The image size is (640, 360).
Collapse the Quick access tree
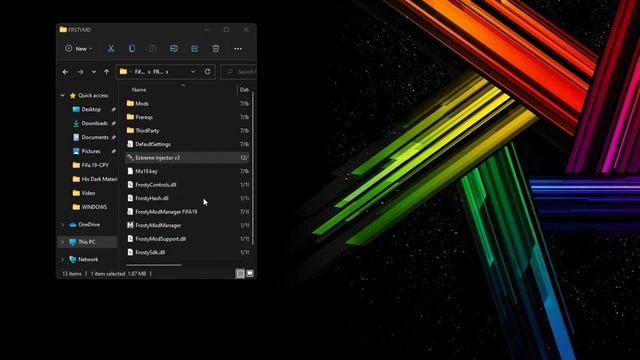62,96
